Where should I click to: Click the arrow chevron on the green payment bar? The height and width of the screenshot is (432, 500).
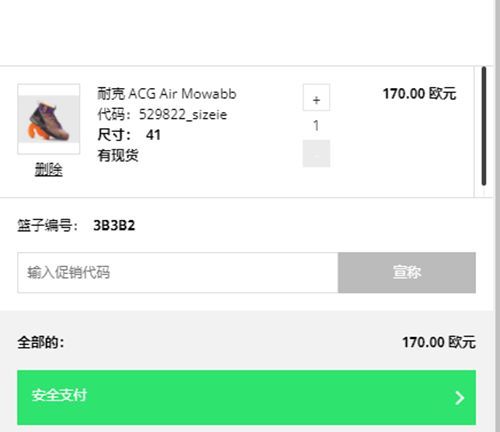point(460,398)
